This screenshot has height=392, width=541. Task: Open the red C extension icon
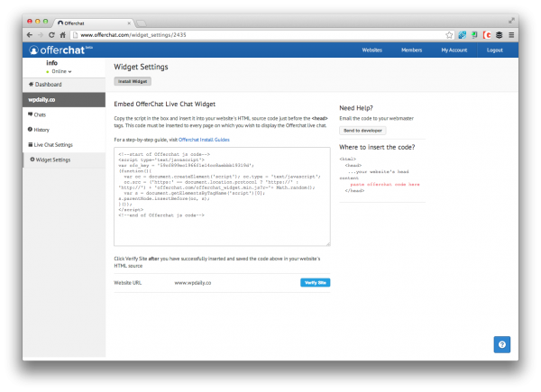click(487, 35)
